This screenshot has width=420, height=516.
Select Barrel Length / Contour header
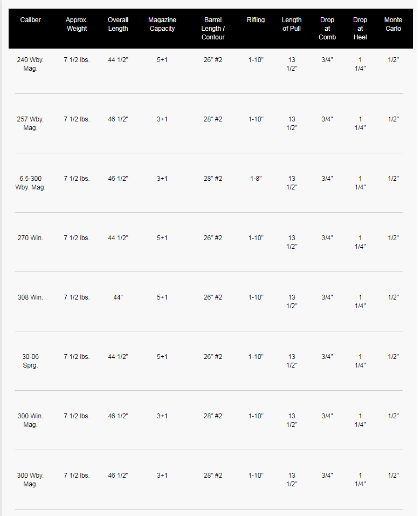[x=212, y=28]
